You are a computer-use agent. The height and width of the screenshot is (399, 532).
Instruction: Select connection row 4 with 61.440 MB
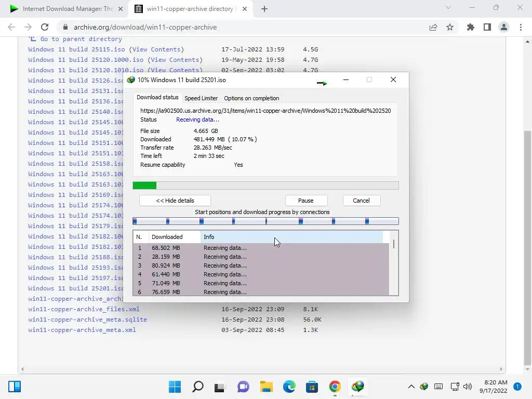coord(261,274)
